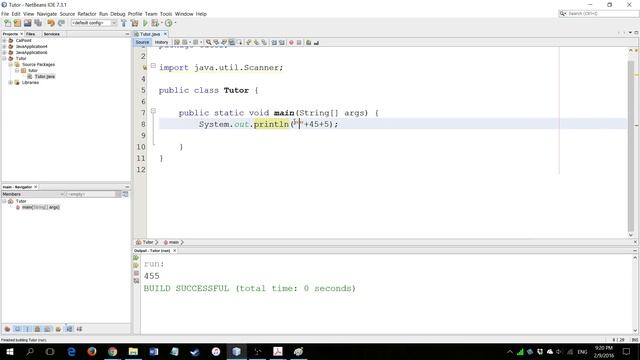Click the New Project toolbar icon
This screenshot has width=640, height=360.
(x=18, y=23)
